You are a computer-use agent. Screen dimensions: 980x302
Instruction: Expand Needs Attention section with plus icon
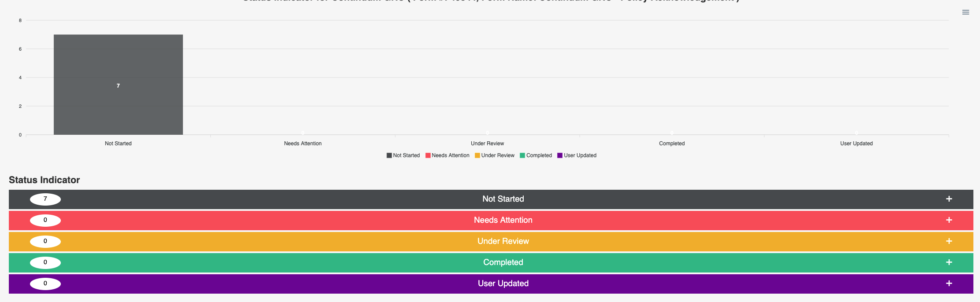click(949, 220)
